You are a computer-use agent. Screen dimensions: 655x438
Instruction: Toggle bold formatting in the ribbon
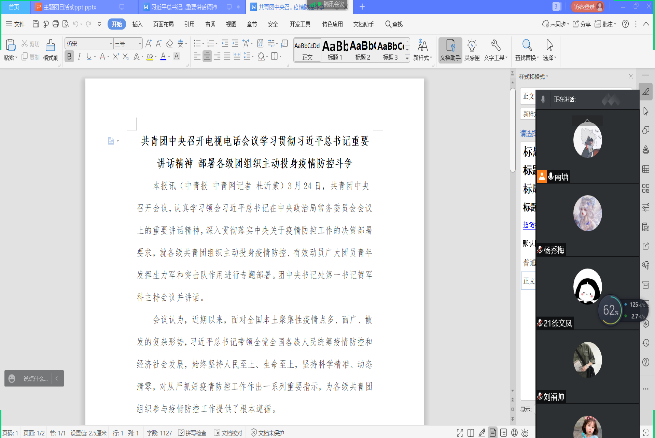(69, 58)
